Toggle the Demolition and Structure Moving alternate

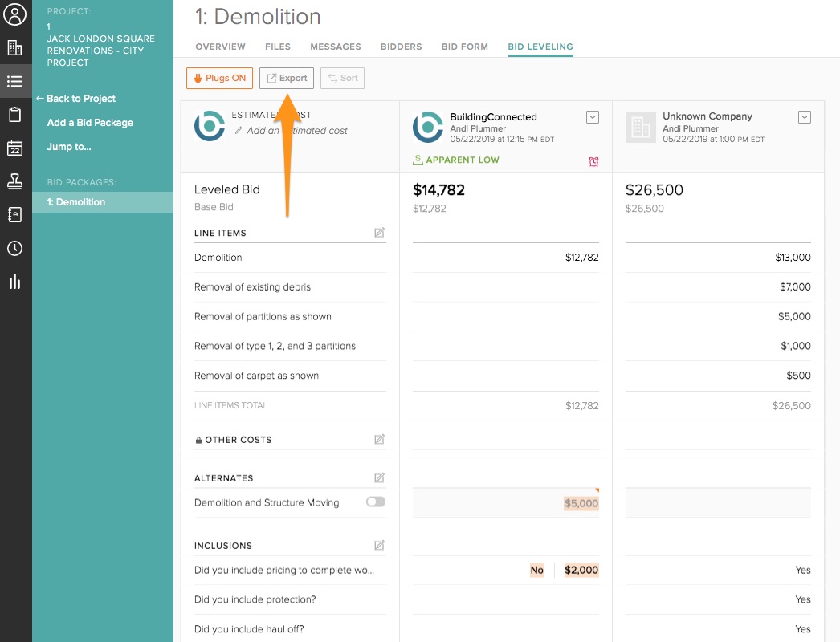pyautogui.click(x=375, y=502)
